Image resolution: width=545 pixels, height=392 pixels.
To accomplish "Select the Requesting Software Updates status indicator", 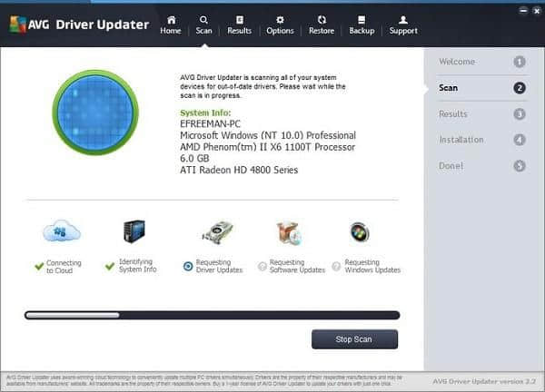I will [263, 266].
